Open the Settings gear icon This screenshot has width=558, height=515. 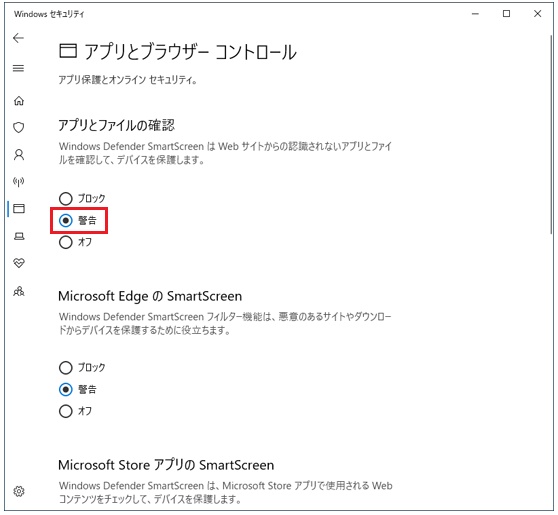(19, 491)
